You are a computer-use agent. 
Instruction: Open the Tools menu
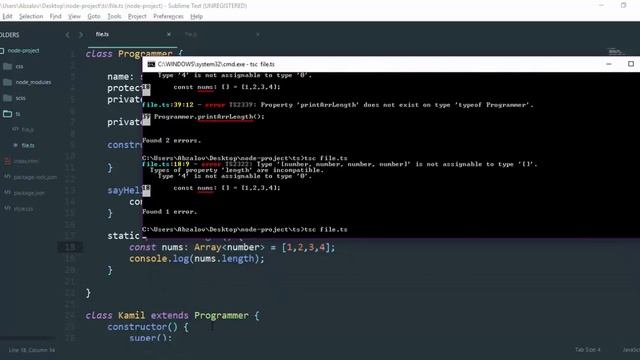click(x=114, y=16)
